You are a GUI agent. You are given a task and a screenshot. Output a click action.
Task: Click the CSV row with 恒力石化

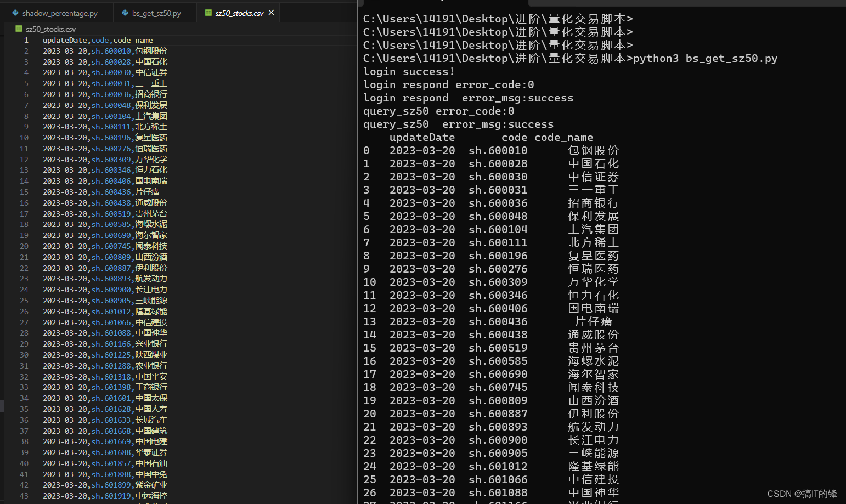coord(105,170)
